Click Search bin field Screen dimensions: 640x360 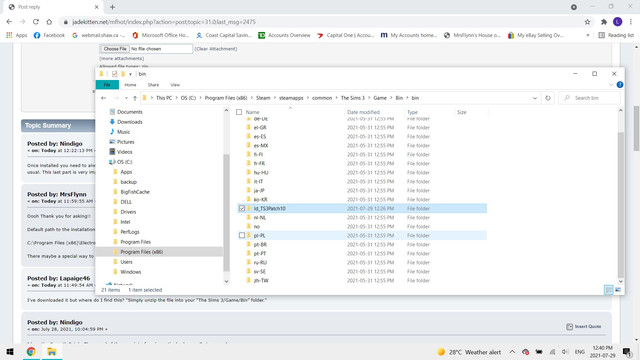(590, 98)
